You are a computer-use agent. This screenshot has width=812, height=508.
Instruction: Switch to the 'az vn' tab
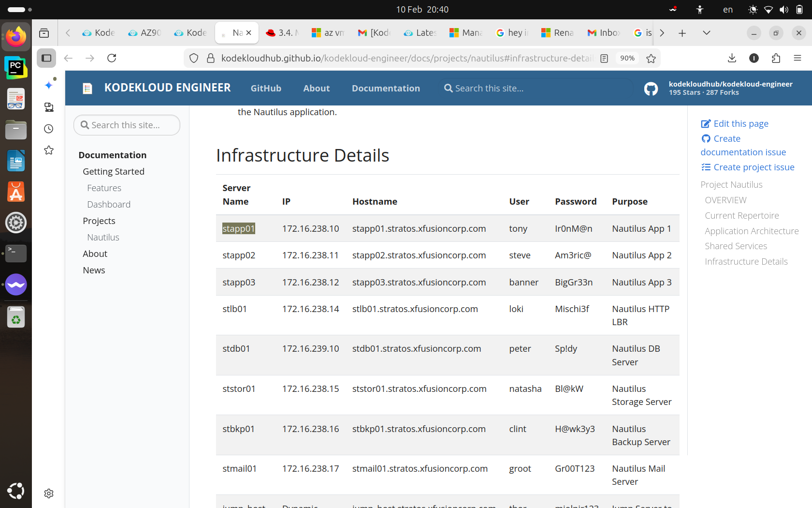pyautogui.click(x=328, y=33)
